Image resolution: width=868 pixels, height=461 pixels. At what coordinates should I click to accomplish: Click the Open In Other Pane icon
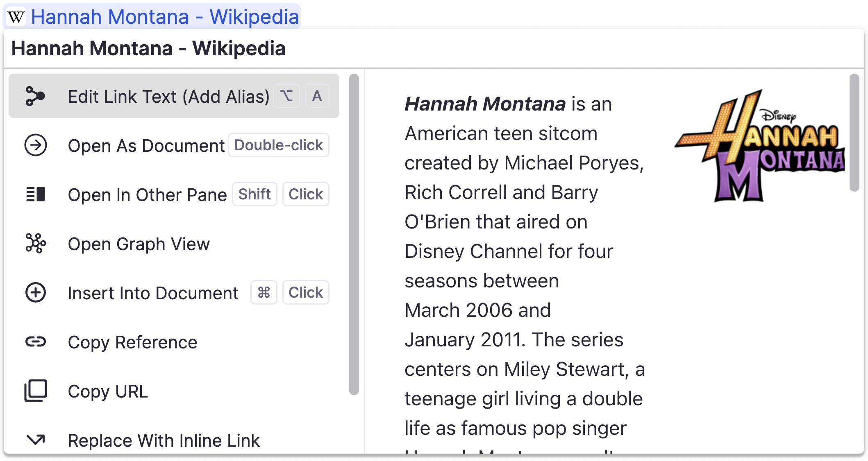[x=36, y=194]
